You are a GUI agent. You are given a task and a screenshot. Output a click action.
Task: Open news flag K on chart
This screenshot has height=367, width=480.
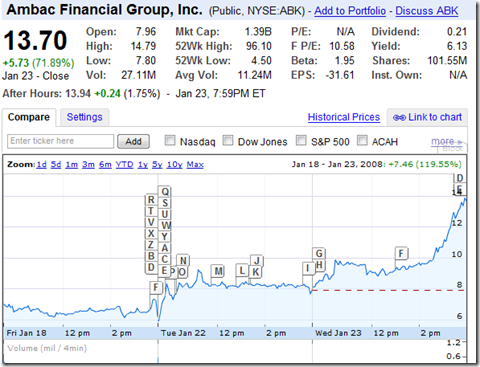pyautogui.click(x=256, y=272)
